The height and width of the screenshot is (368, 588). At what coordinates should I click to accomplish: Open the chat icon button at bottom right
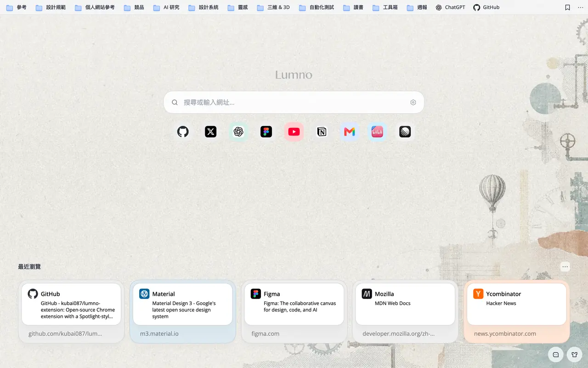556,355
